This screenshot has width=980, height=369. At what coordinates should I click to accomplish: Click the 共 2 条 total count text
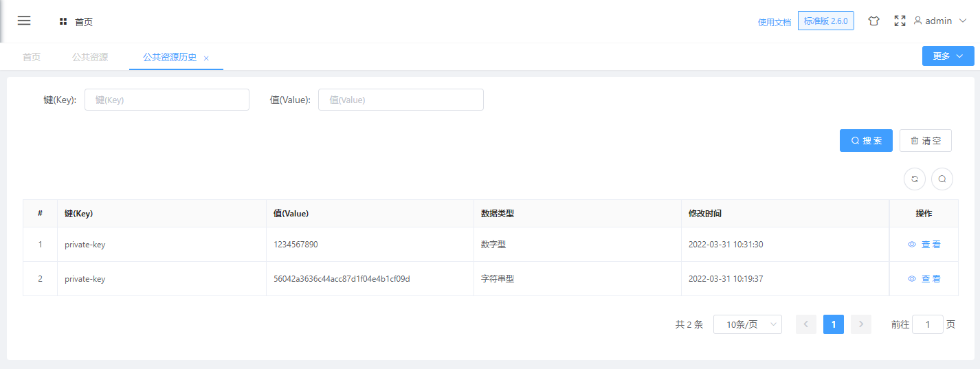coord(689,324)
